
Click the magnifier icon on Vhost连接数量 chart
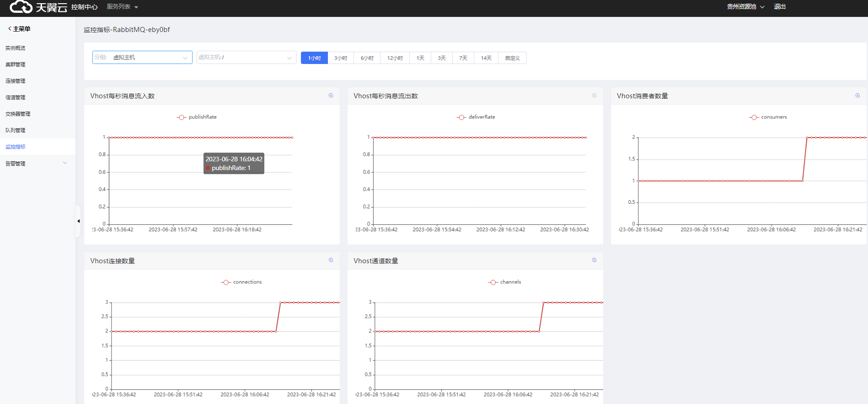[331, 260]
